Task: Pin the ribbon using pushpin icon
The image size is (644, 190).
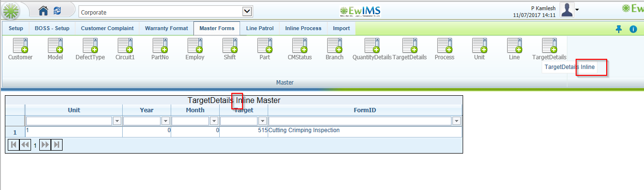Action: click(x=619, y=29)
